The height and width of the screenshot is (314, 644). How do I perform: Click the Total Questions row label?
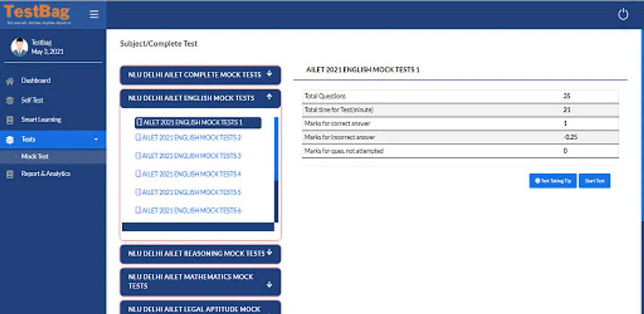click(x=325, y=96)
